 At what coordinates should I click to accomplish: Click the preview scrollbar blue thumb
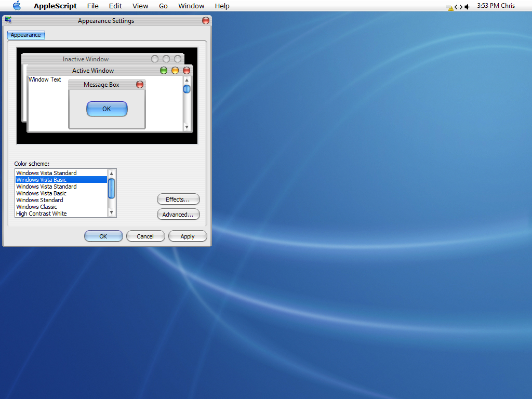(x=187, y=89)
